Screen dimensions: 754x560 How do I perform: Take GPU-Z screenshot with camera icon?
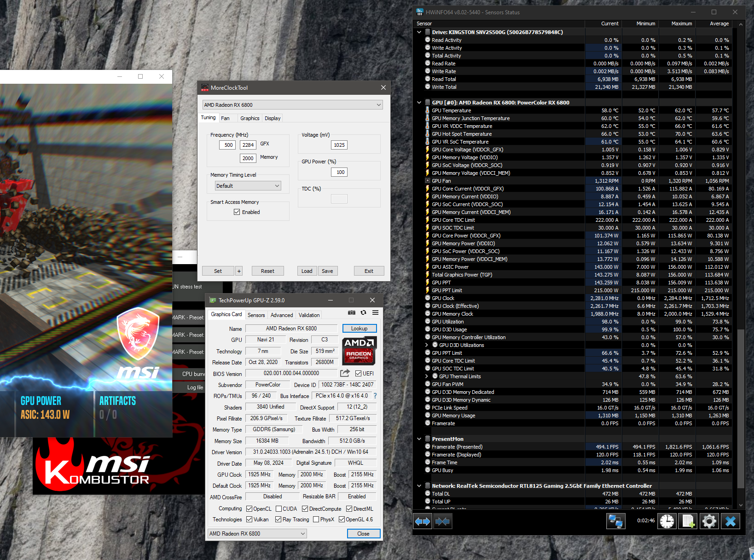tap(352, 313)
